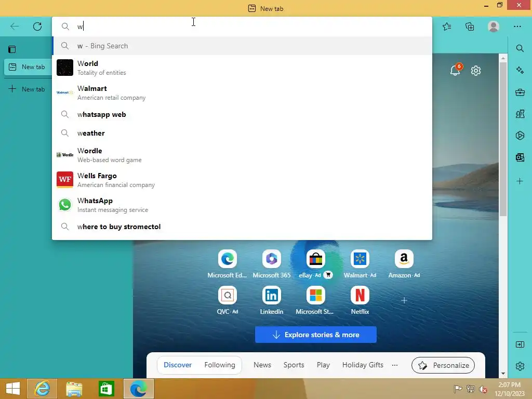Expand more feed categories ellipsis

395,365
